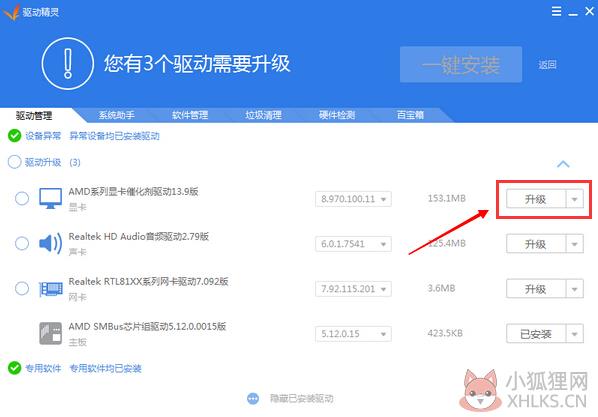
Task: Click the Realtek RTL81XX系列网卡驱动7.092版 name
Action: [148, 282]
